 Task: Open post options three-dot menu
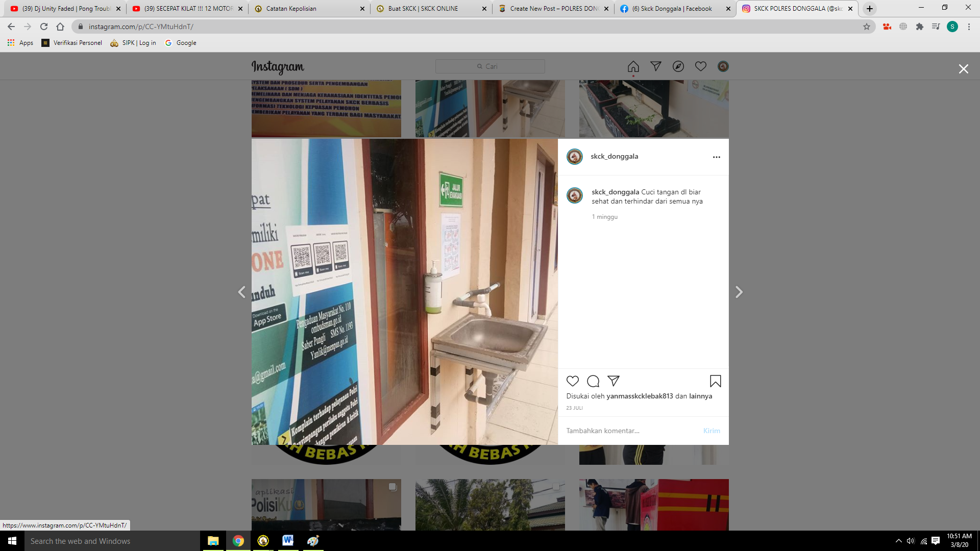pyautogui.click(x=717, y=157)
